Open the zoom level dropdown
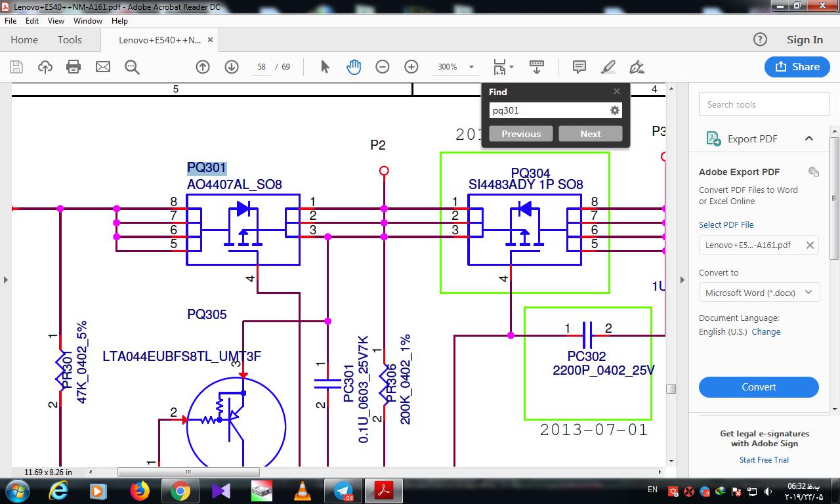The width and height of the screenshot is (840, 504). point(471,67)
